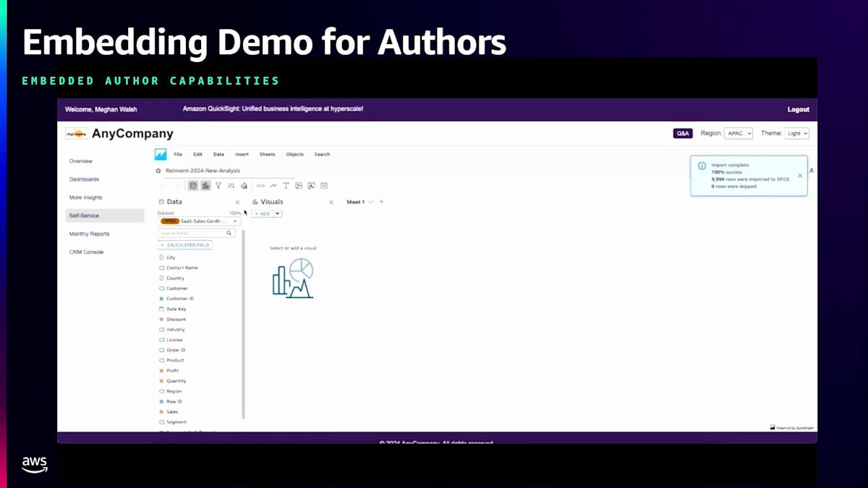Open the arrow next to ADD visual
Image resolution: width=868 pixels, height=488 pixels.
pyautogui.click(x=278, y=213)
